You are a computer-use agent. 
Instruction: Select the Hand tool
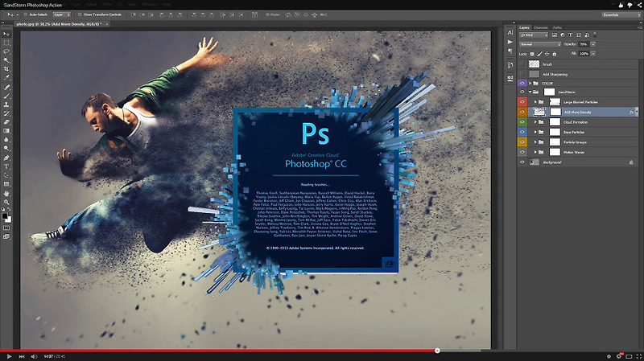tap(6, 193)
